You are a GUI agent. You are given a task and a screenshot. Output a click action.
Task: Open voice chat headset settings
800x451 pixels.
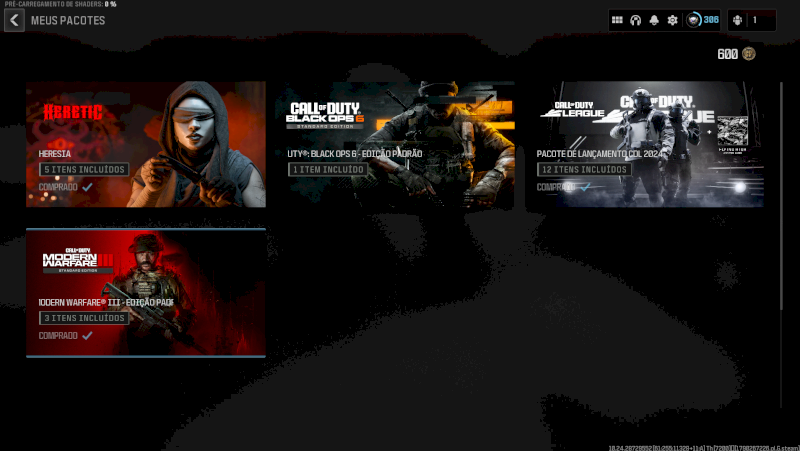tap(636, 20)
